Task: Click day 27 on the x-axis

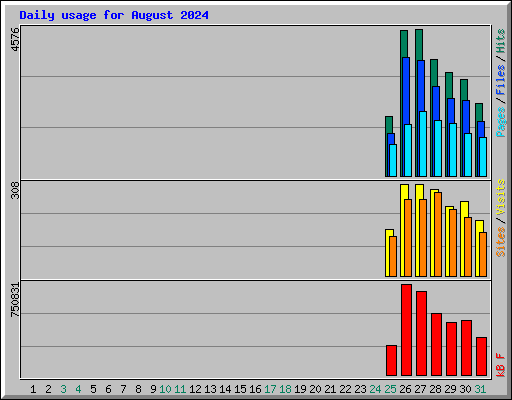Action: point(420,389)
